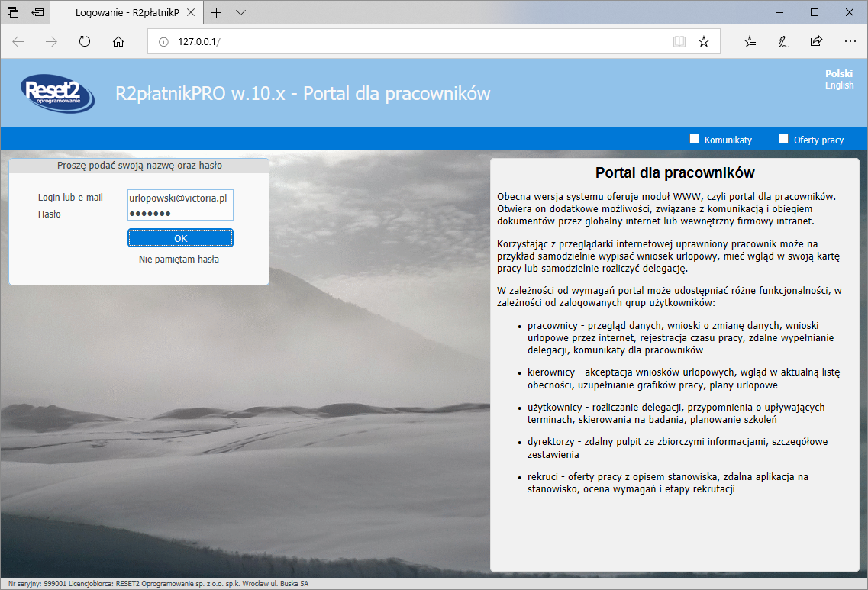
Task: Refresh the page with reload icon
Action: tap(85, 41)
